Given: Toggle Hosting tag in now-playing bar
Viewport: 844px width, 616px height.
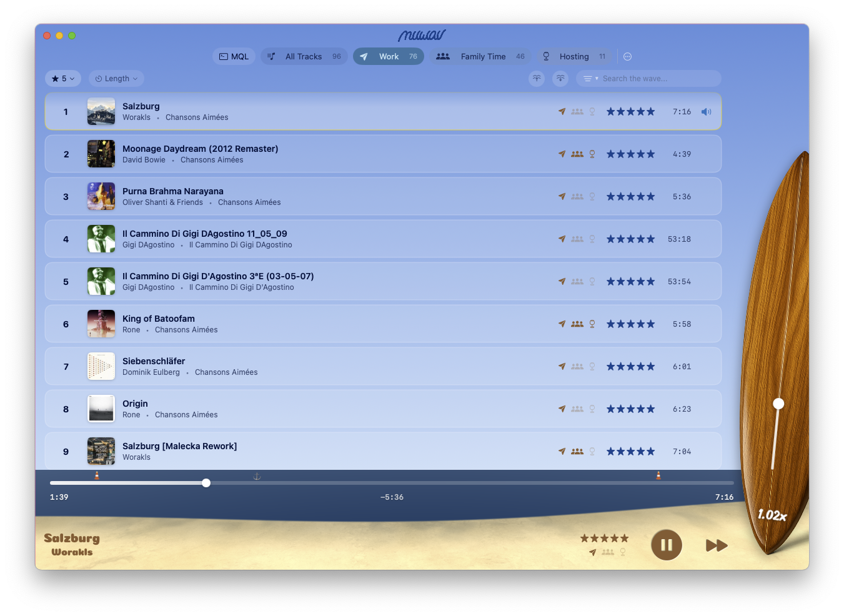Looking at the screenshot, I should (623, 552).
